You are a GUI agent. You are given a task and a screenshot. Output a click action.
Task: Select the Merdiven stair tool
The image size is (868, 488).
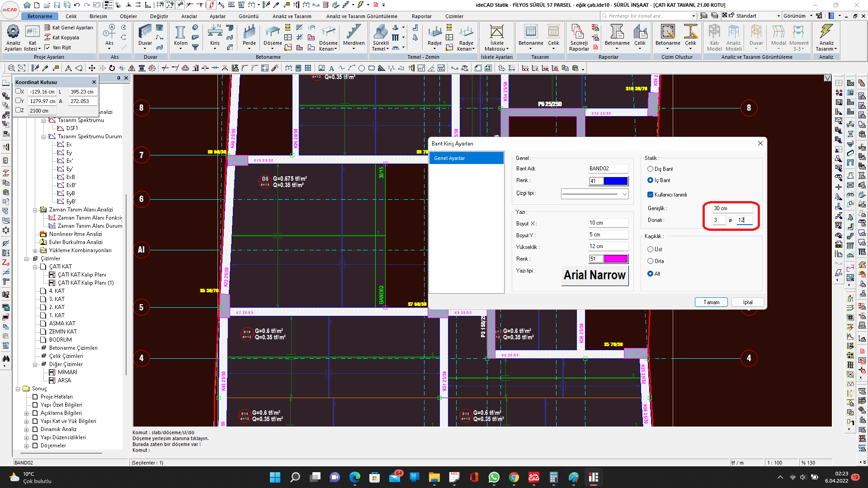coord(354,36)
